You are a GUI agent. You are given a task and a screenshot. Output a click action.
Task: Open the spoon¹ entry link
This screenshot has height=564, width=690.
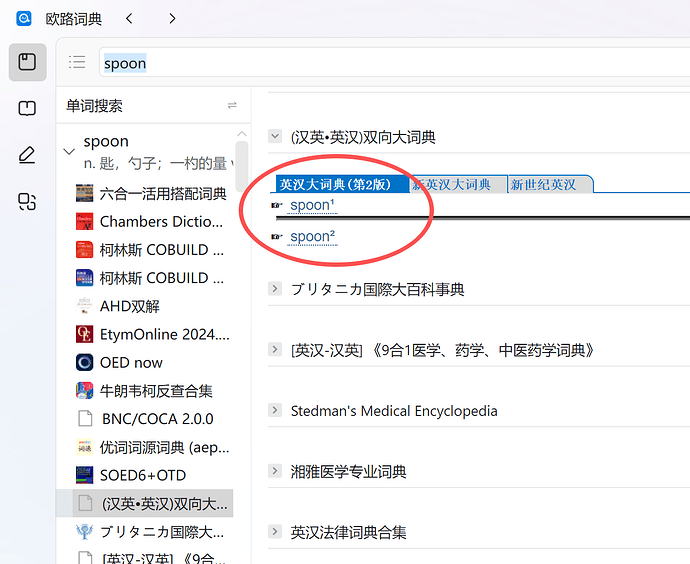(312, 206)
